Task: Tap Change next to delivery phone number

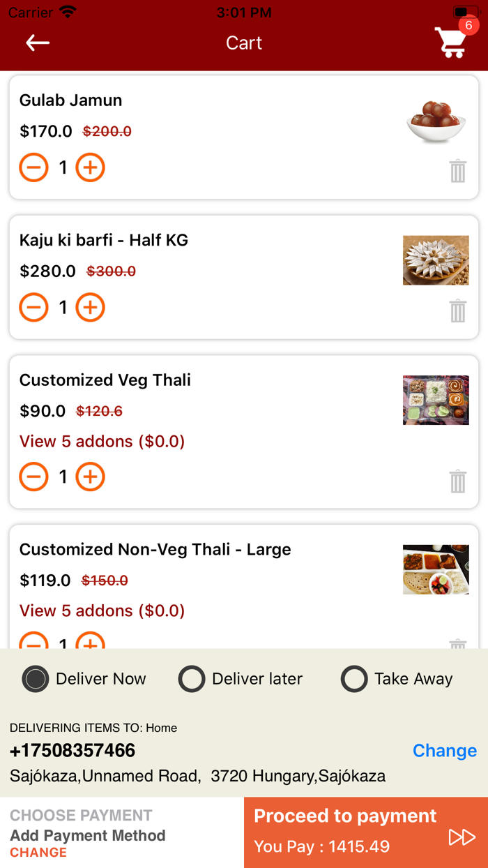Action: coord(444,751)
